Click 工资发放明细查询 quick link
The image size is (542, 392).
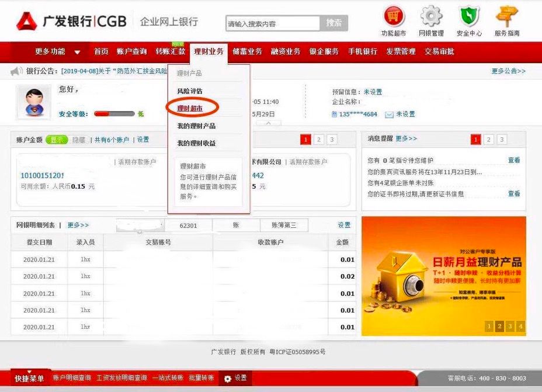coord(121,378)
